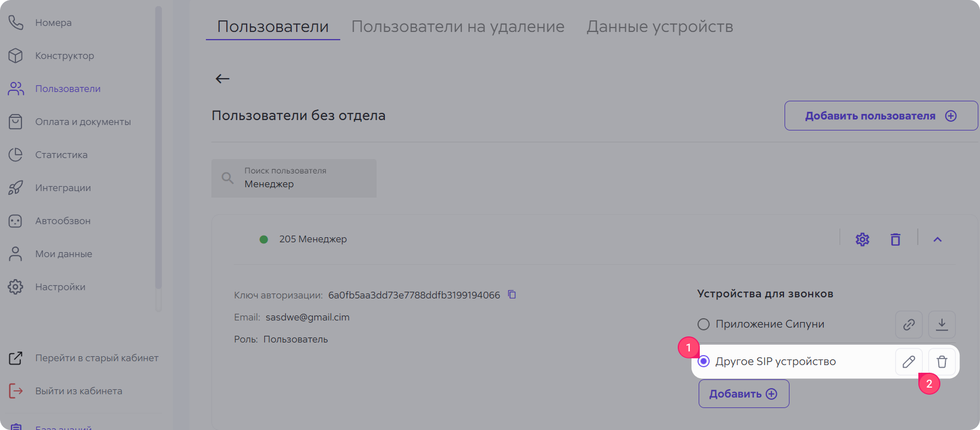Open Интеграции sidebar section
980x430 pixels.
63,188
